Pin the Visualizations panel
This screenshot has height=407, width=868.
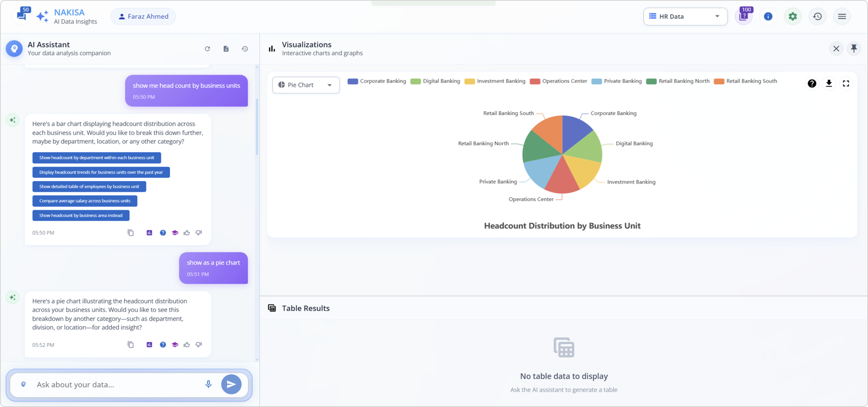coord(853,48)
